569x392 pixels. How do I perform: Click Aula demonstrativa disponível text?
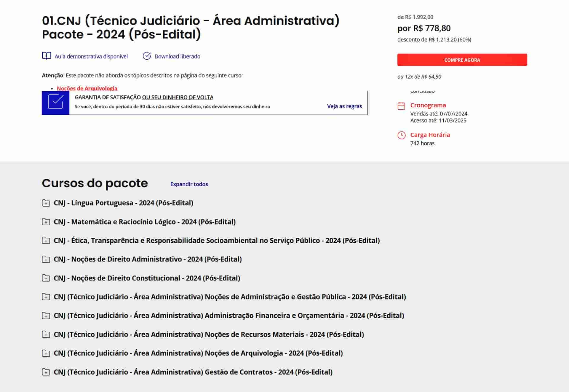[91, 56]
